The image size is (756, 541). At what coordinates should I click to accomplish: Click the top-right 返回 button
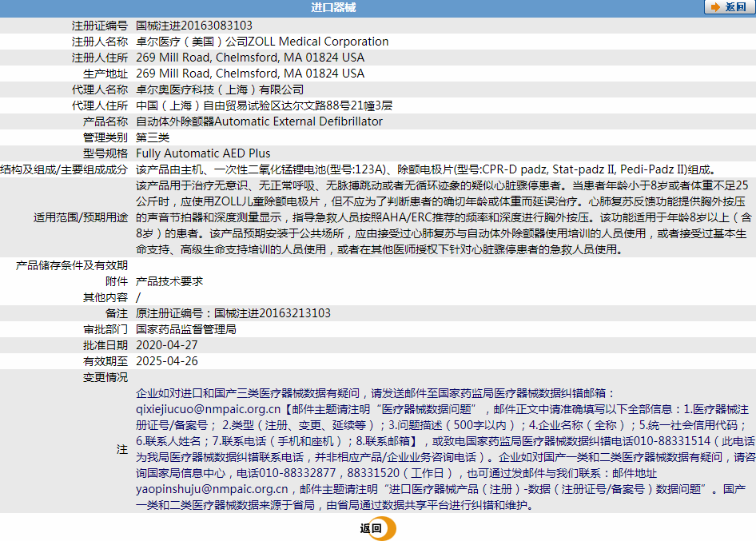point(730,7)
